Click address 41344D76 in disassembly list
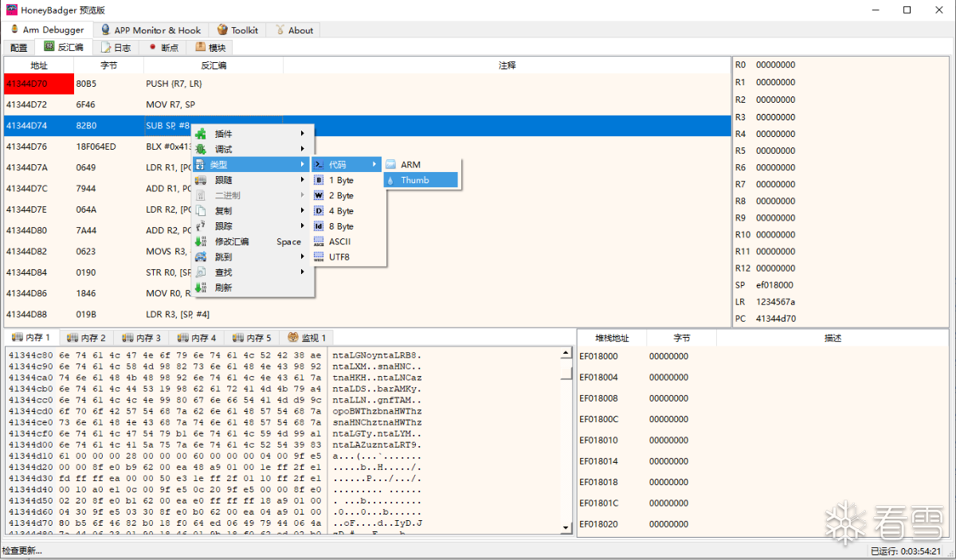The image size is (956, 560). [x=27, y=147]
